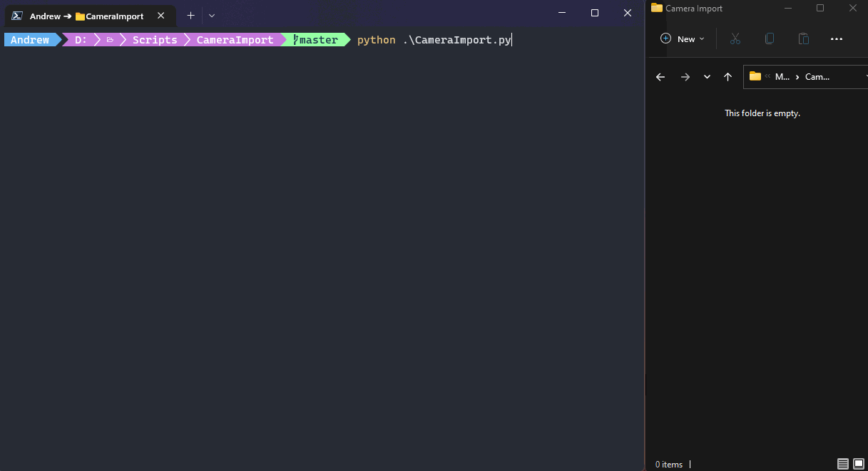Click the Copy icon in File Explorer
Screen dimensions: 868x471
pos(769,39)
